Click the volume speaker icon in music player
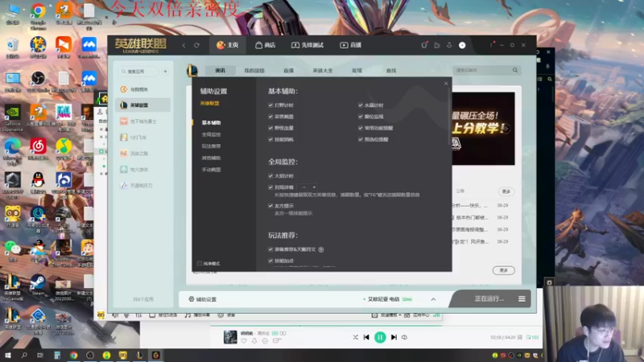644x362 pixels. 405,337
